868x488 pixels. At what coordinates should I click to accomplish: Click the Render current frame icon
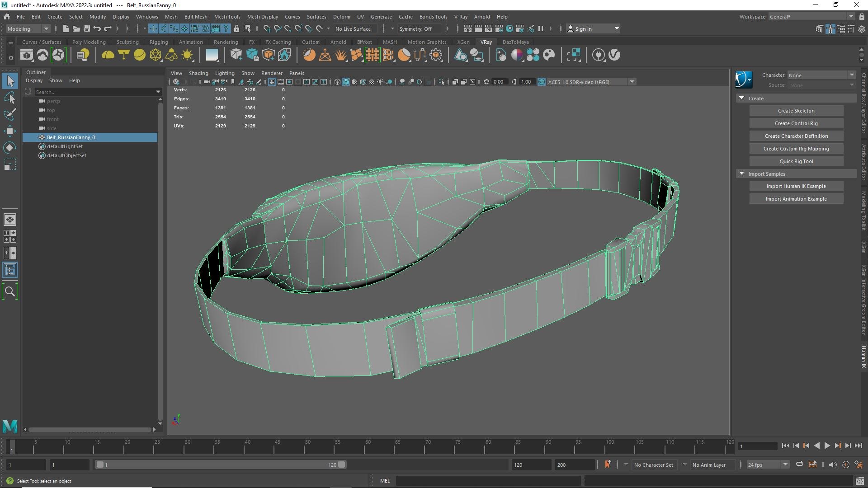click(x=478, y=28)
